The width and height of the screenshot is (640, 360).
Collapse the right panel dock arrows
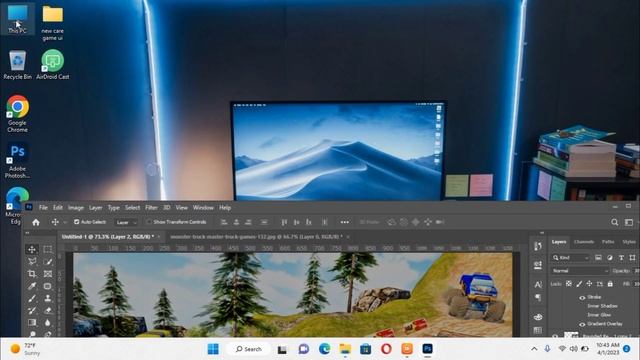[542, 233]
